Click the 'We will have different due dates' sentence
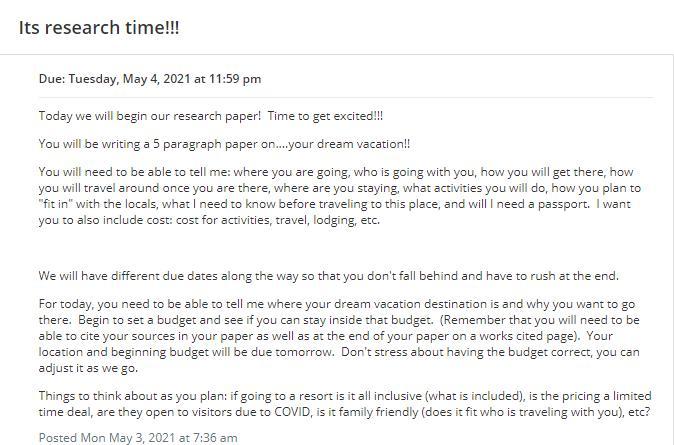The image size is (674, 445). [x=328, y=276]
